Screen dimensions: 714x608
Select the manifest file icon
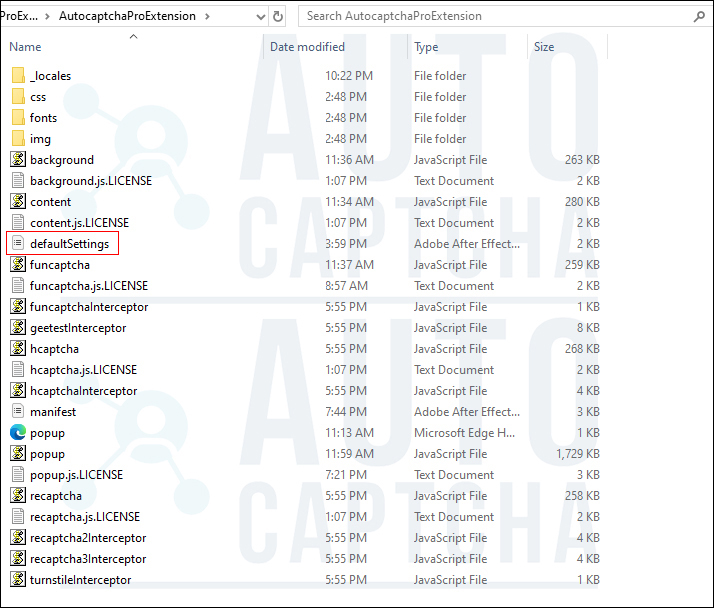(18, 411)
